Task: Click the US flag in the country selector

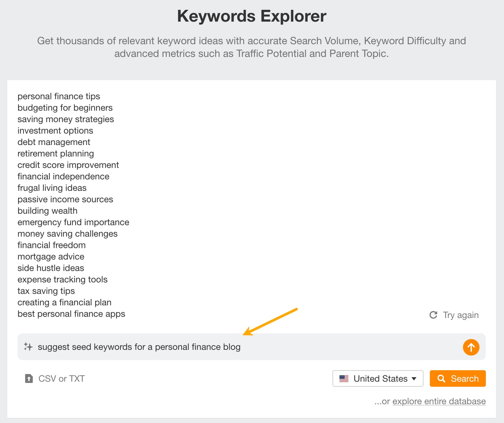Action: (x=344, y=378)
